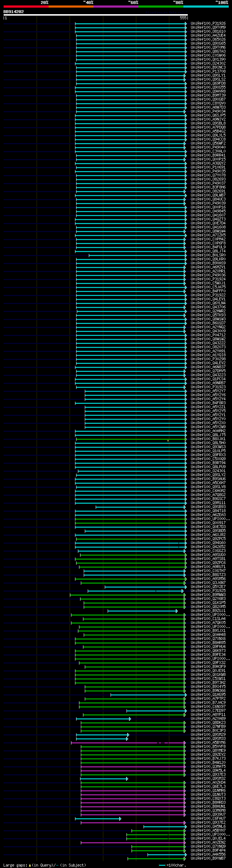Viewport: 232px width, 868px height.
Task: Select the UniRef100_Q9LWB7 label
Action: [x=208, y=195]
